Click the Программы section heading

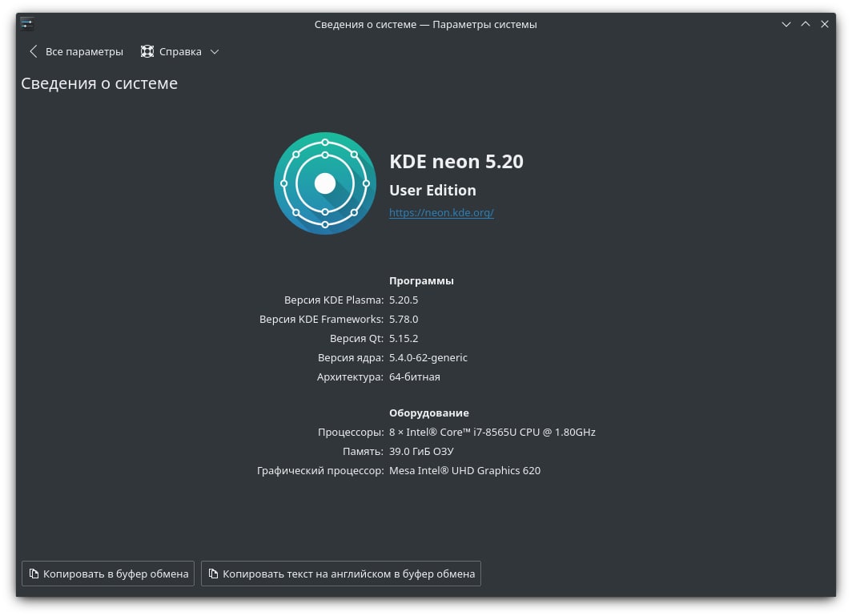[x=421, y=281]
